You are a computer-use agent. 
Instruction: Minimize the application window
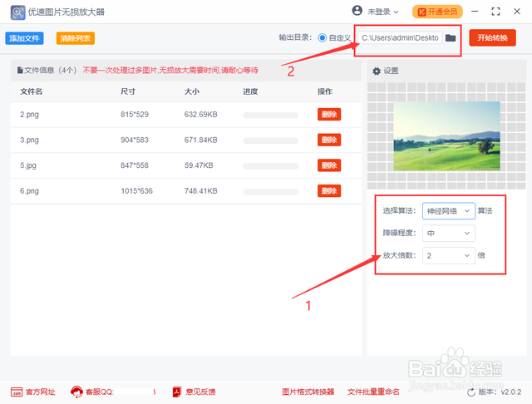click(x=475, y=12)
